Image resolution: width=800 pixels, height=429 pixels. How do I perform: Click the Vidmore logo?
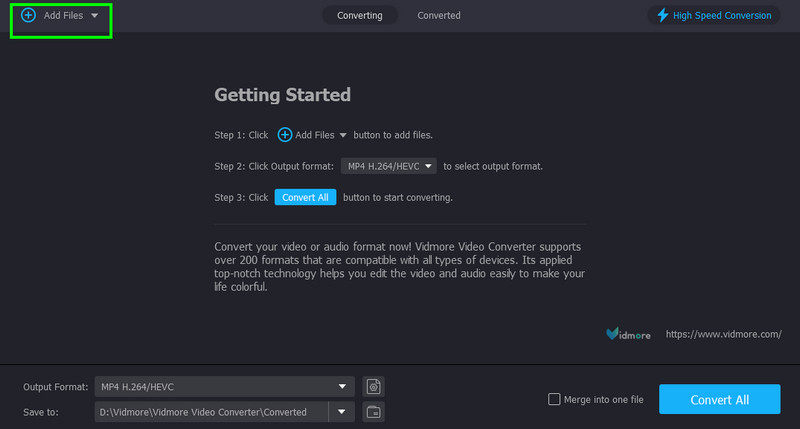(x=628, y=334)
